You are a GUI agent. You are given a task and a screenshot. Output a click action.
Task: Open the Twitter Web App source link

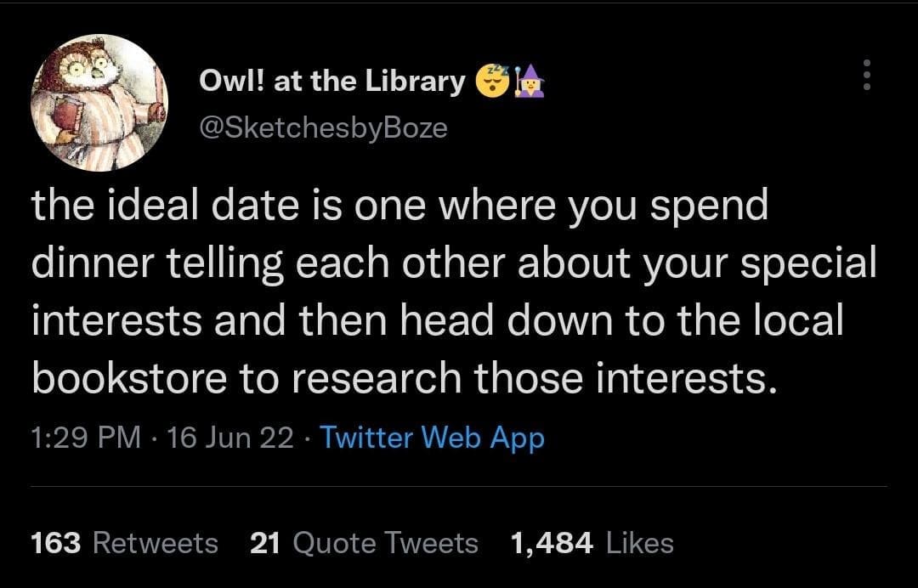(x=433, y=438)
